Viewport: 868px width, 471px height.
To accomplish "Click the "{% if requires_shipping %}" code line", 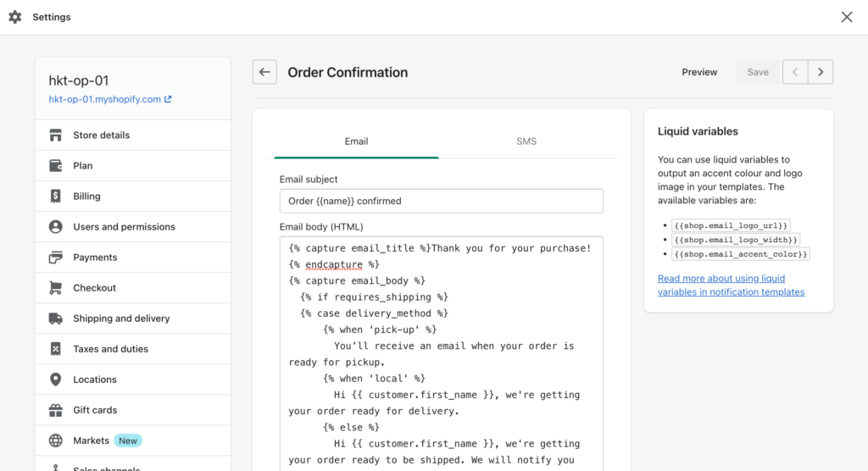I will 374,297.
